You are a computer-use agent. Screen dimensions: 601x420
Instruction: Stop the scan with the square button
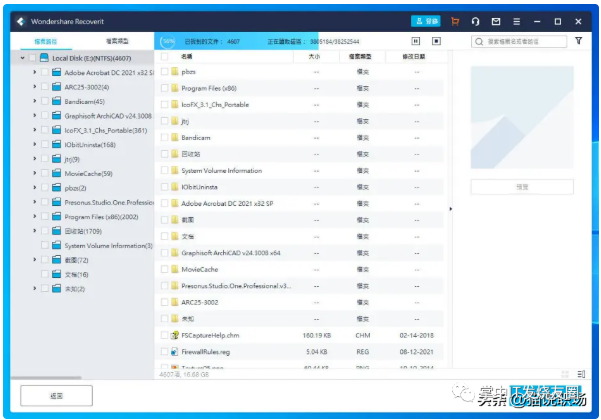coord(436,41)
